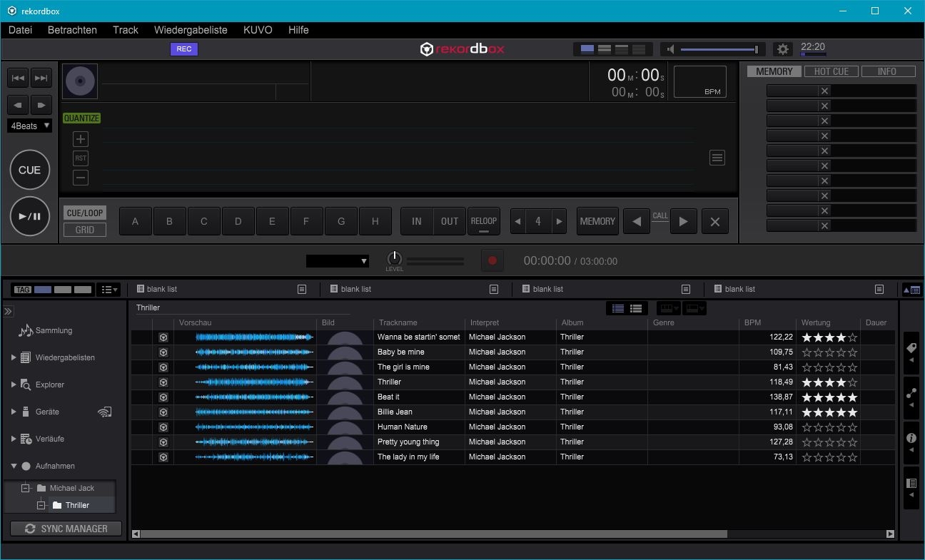This screenshot has width=925, height=560.
Task: Expand the Explorer tree node
Action: (14, 385)
